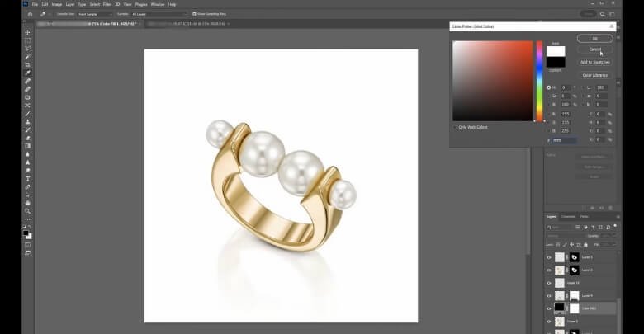The image size is (644, 334).
Task: Open the search magnifier in top right
Action: [x=603, y=14]
